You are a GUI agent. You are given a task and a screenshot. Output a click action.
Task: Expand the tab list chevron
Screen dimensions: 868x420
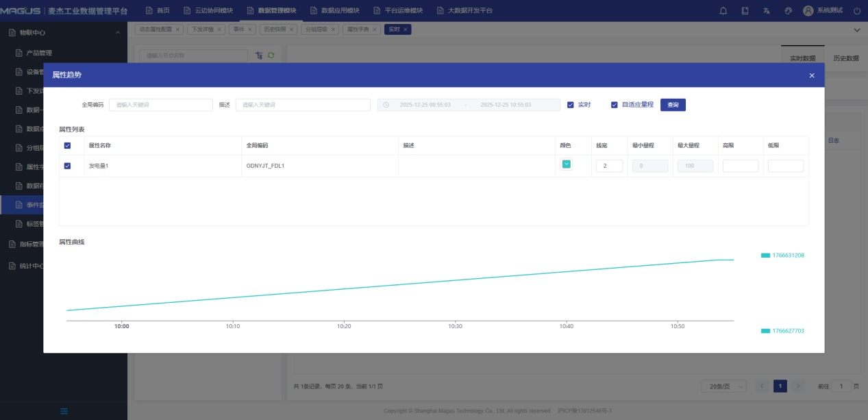pyautogui.click(x=856, y=30)
